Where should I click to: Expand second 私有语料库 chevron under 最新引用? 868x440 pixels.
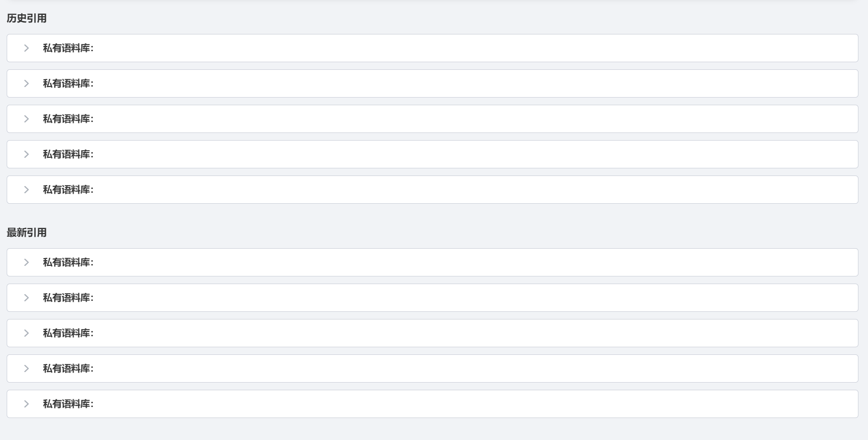click(27, 297)
